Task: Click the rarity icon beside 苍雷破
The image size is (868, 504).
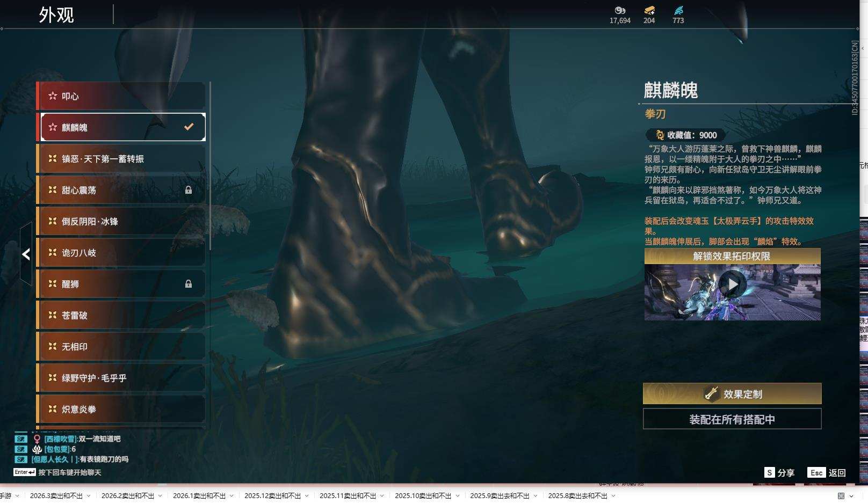Action: coord(53,315)
